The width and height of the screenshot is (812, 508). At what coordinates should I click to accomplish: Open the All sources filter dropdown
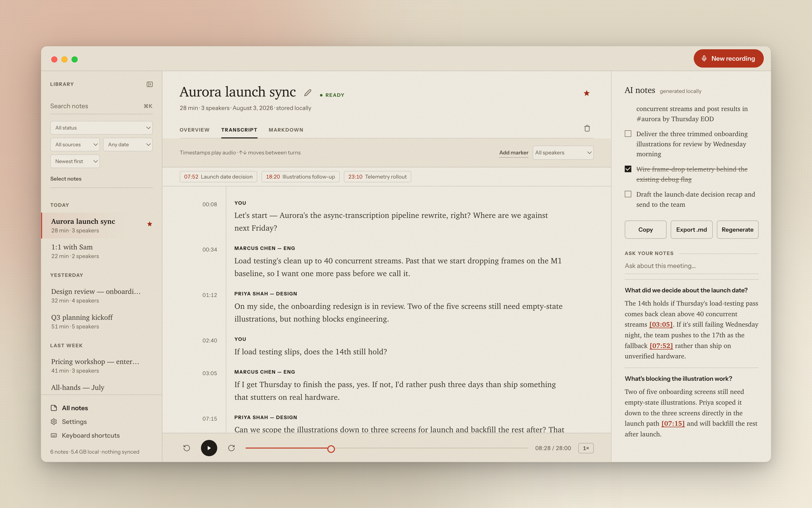pyautogui.click(x=75, y=145)
